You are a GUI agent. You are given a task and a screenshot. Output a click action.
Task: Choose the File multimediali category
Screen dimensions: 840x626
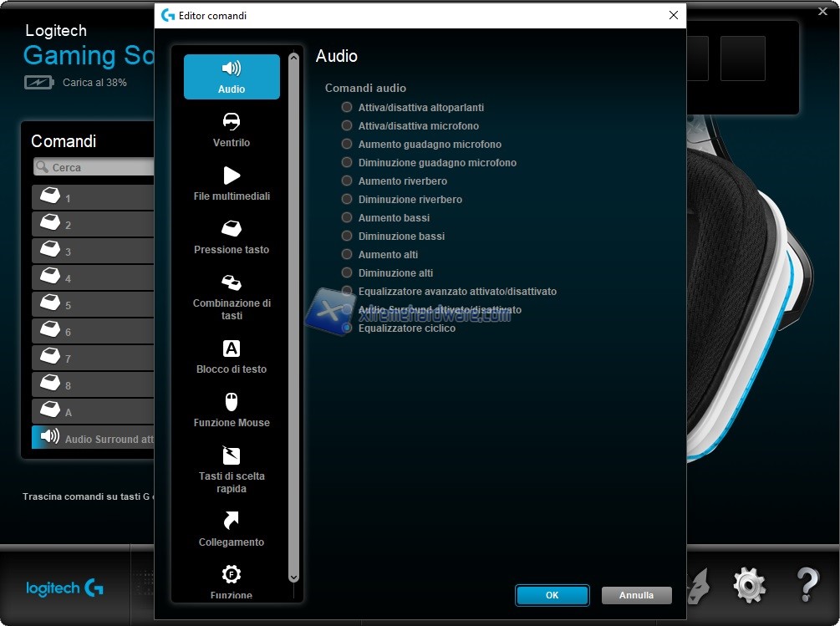coord(232,183)
